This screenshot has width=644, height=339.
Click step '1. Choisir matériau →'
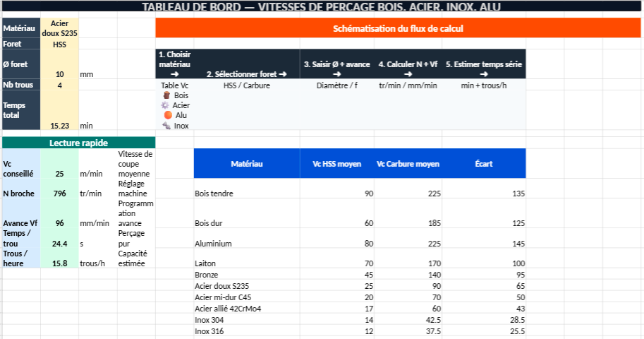coord(174,64)
